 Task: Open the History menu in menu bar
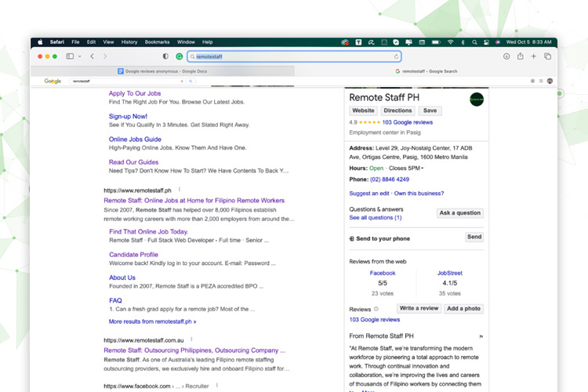(x=129, y=42)
